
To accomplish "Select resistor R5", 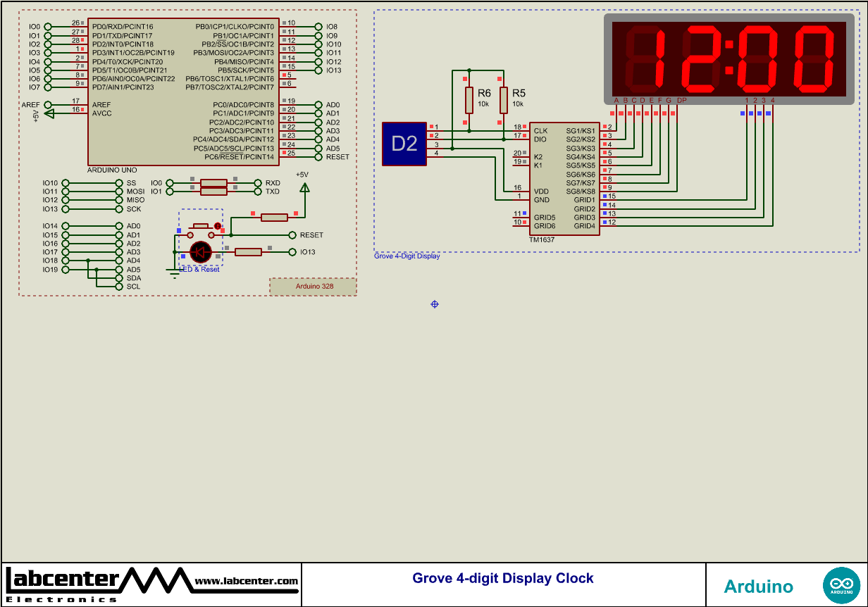I will point(503,99).
